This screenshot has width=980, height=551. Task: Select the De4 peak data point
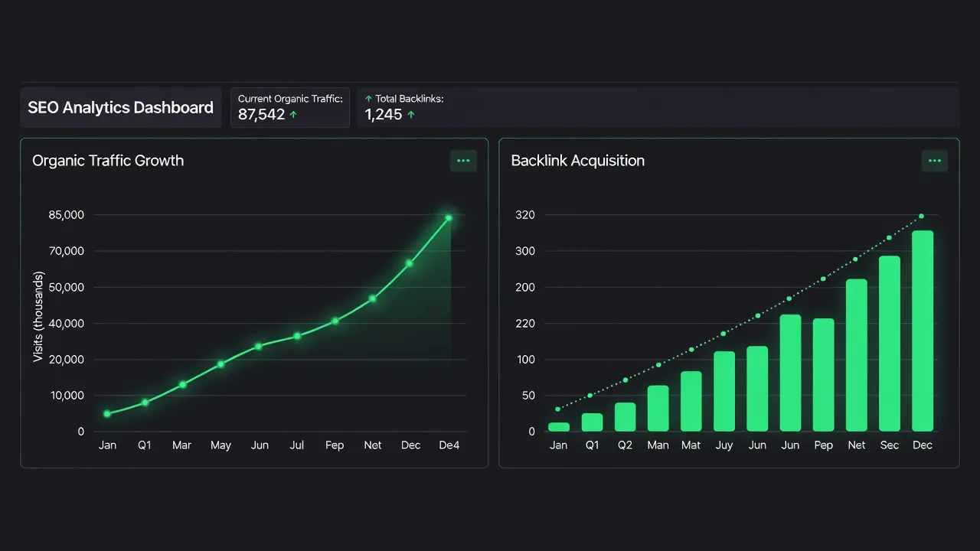coord(449,218)
